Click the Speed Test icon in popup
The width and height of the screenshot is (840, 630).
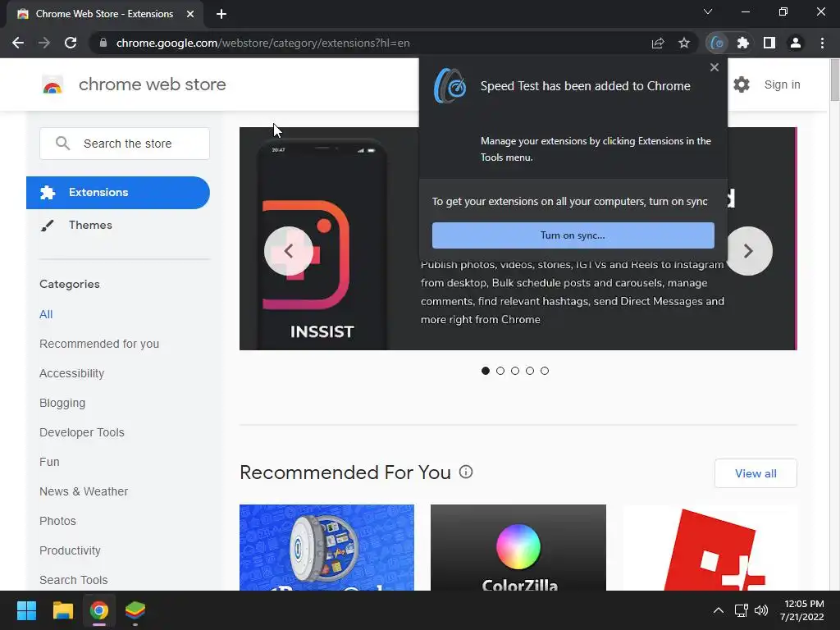[x=450, y=85]
